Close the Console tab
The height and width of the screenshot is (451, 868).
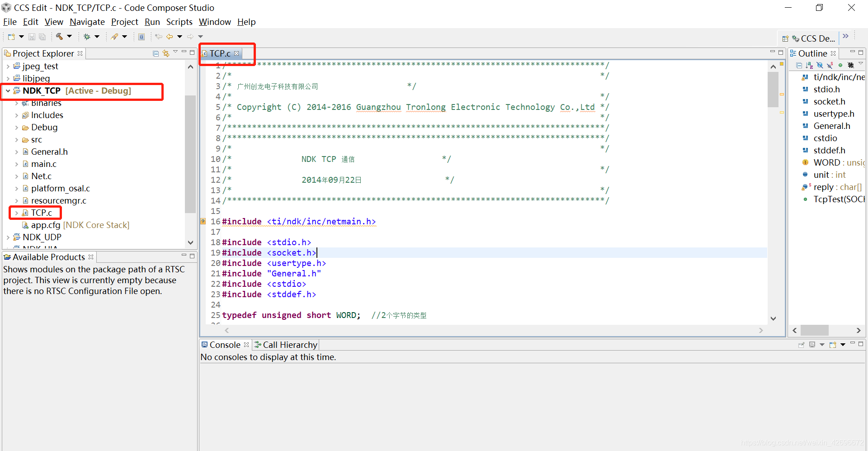click(246, 345)
